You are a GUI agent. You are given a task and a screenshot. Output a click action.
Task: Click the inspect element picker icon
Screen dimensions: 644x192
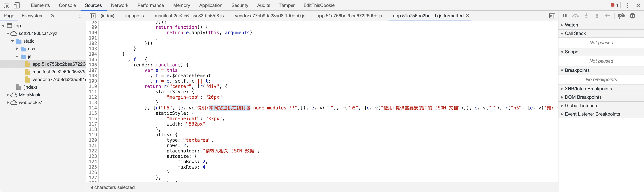click(x=7, y=5)
